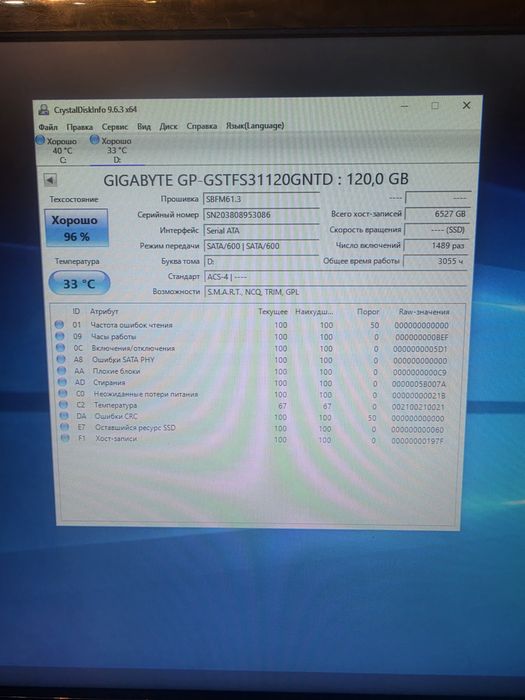
Task: Click the power-on hours value 3055 ч
Action: (436, 261)
